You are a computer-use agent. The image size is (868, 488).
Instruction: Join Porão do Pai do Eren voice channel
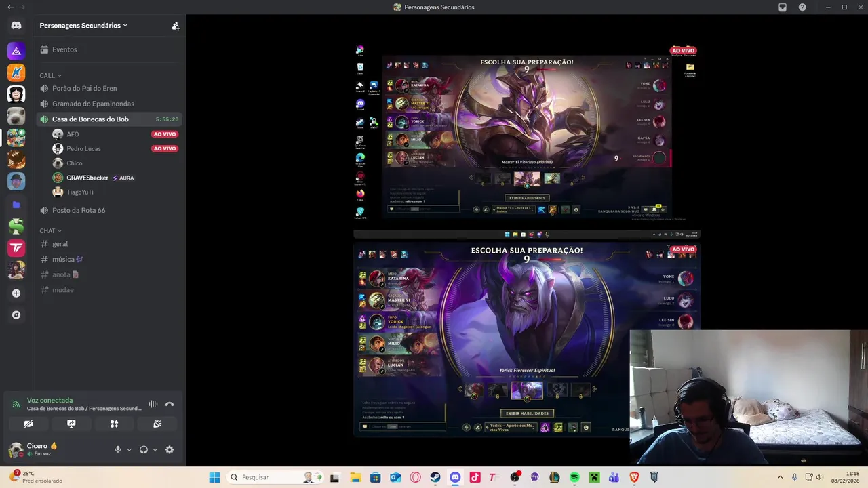point(110,88)
